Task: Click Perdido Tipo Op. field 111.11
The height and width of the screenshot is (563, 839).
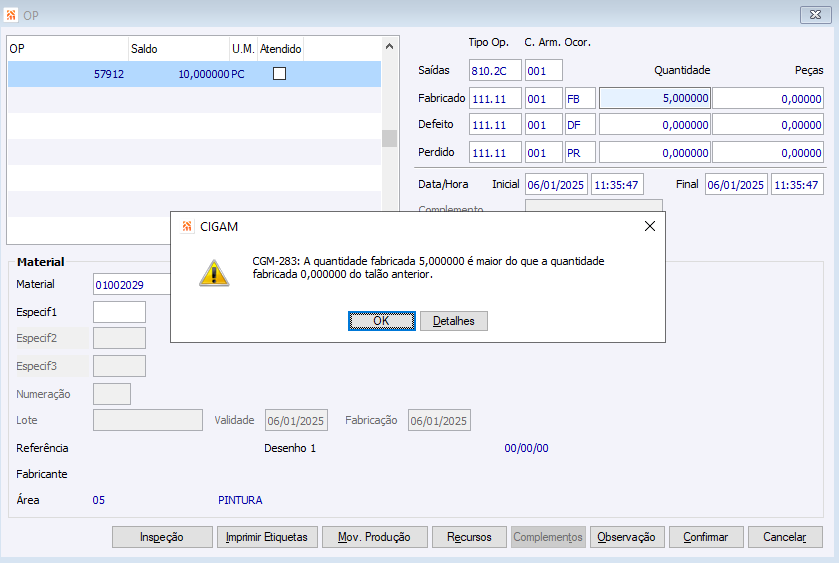Action: pos(495,153)
